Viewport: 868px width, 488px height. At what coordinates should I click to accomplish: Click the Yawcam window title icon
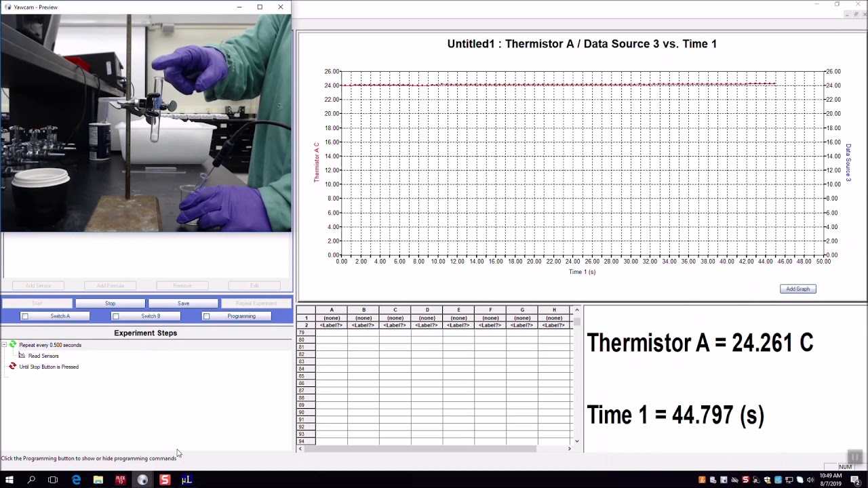[8, 7]
